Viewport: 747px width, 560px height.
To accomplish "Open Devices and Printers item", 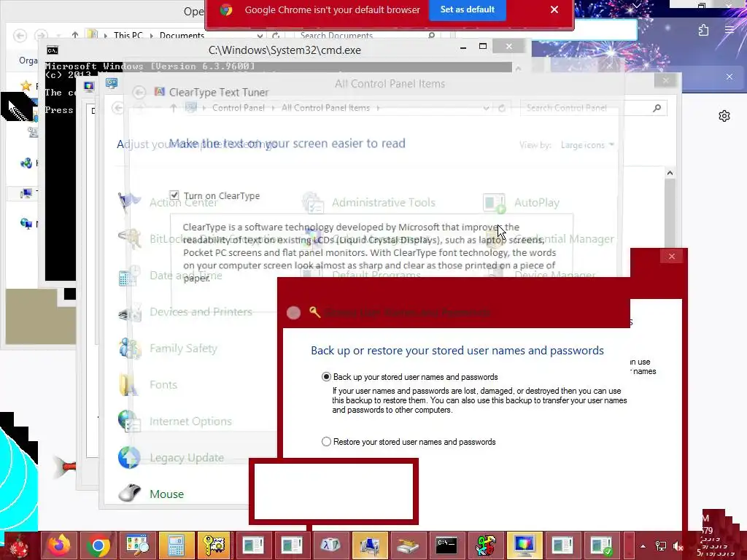I will tap(201, 312).
